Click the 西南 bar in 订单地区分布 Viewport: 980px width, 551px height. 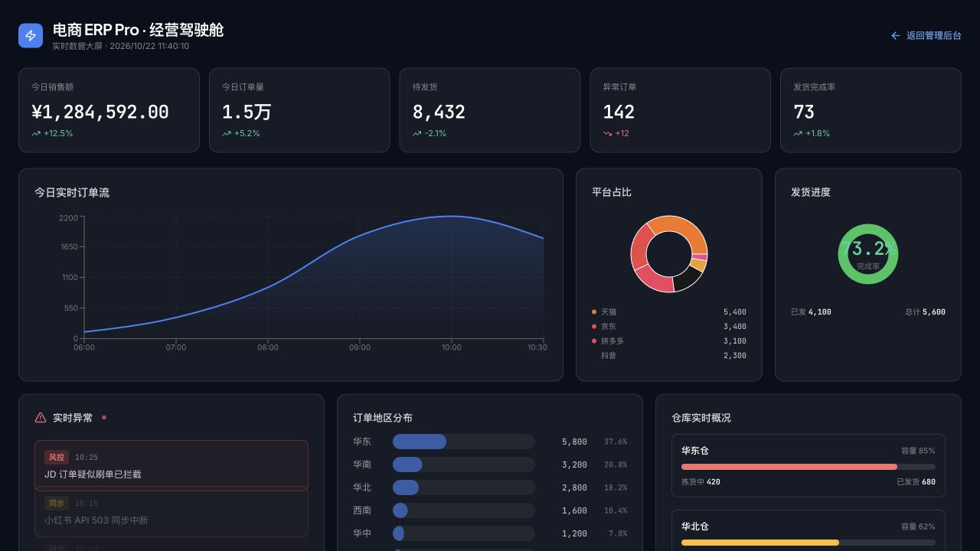pos(400,510)
